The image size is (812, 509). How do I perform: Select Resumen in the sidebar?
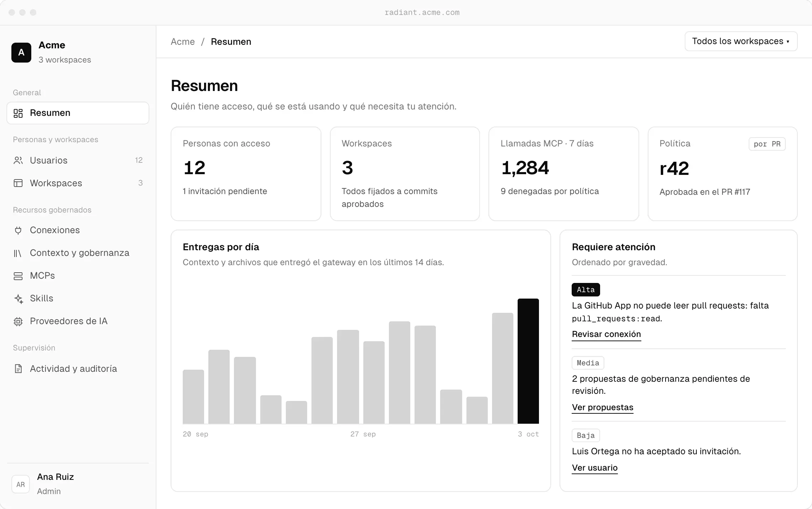click(x=78, y=113)
